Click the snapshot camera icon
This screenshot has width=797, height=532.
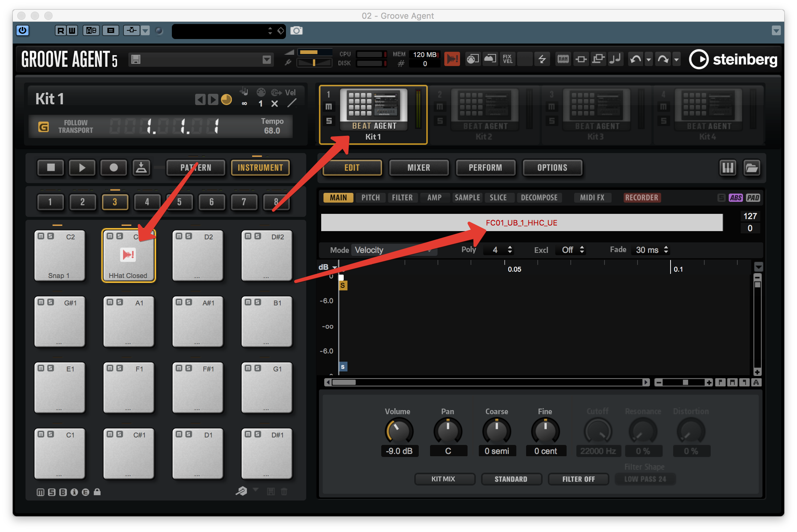click(x=296, y=31)
